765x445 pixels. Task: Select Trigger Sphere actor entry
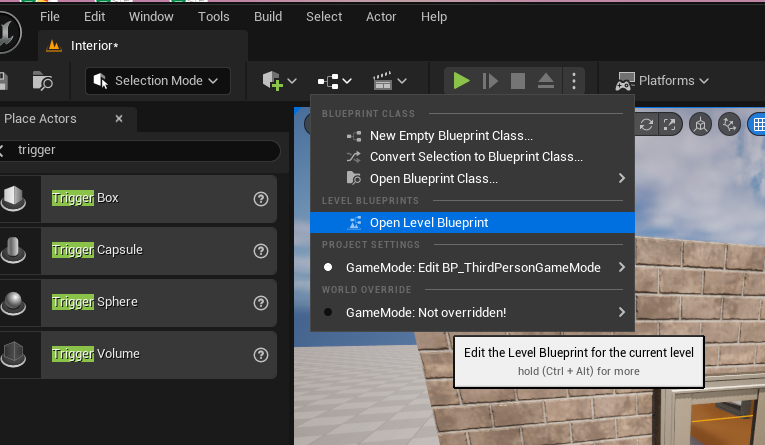138,303
